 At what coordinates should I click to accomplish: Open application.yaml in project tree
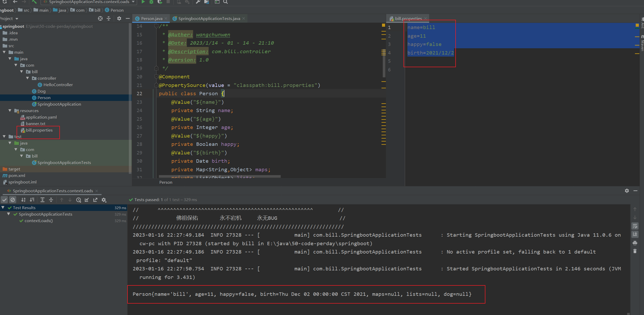point(41,117)
